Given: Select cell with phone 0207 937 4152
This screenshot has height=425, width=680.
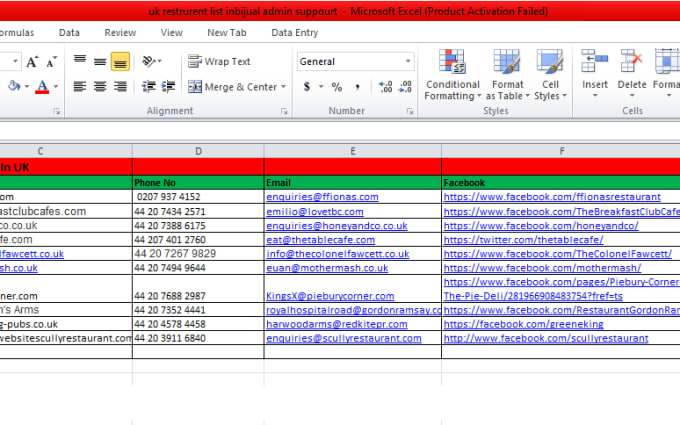Looking at the screenshot, I should click(x=198, y=197).
